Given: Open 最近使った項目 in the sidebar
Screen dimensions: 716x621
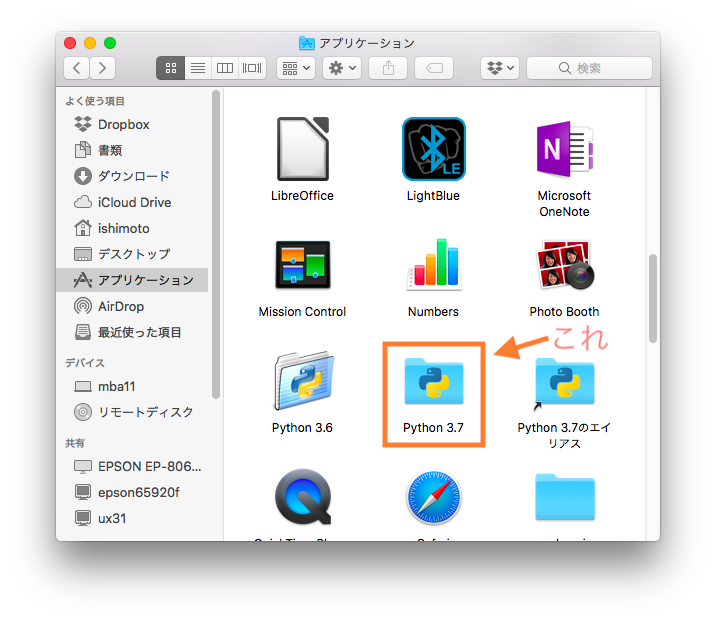Looking at the screenshot, I should pos(132,332).
